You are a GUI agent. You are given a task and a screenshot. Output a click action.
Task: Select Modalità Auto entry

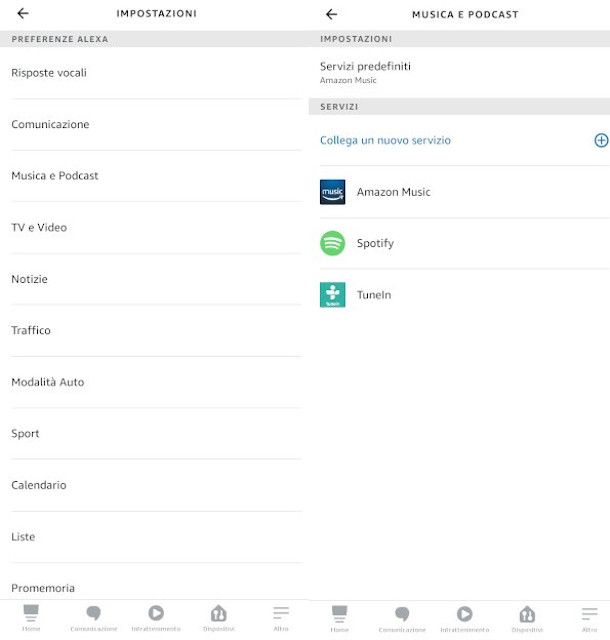click(156, 382)
